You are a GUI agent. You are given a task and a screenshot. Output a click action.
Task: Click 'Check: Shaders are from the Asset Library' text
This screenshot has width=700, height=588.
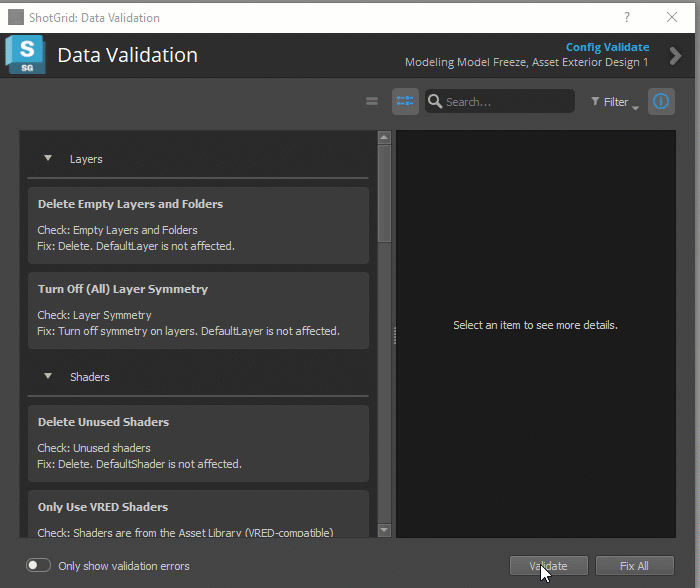click(x=138, y=533)
